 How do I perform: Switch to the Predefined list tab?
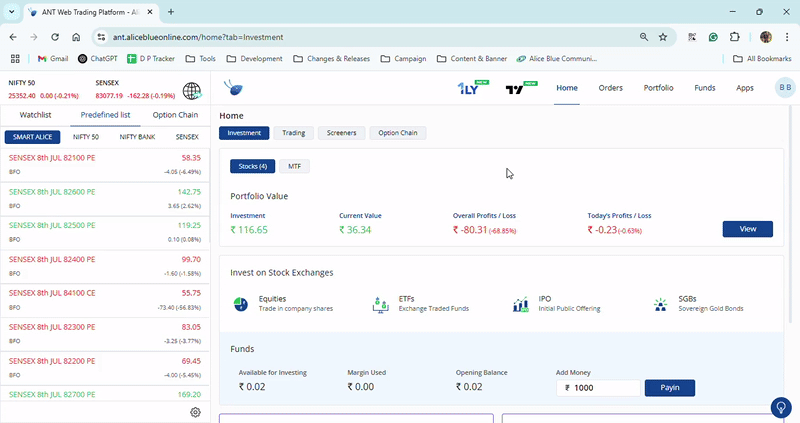pyautogui.click(x=105, y=115)
